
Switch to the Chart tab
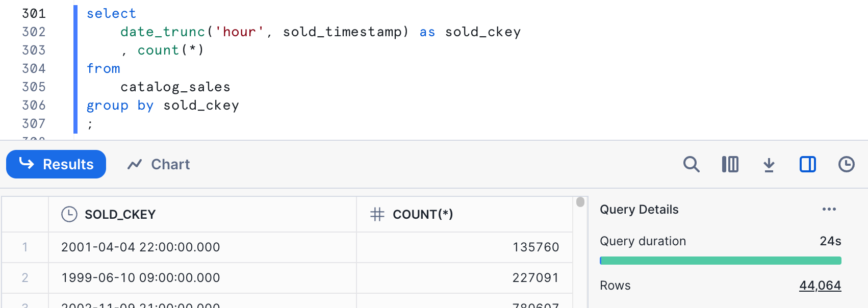(159, 164)
